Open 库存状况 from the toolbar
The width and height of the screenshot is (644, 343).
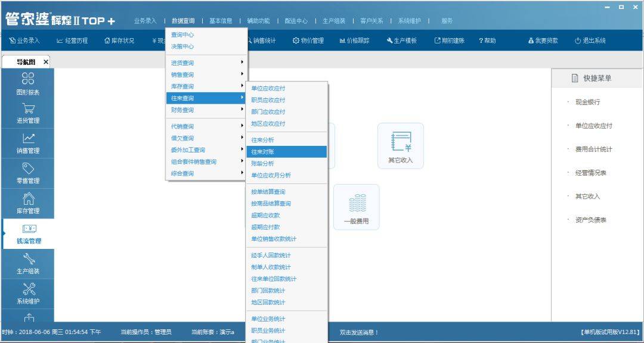[119, 40]
